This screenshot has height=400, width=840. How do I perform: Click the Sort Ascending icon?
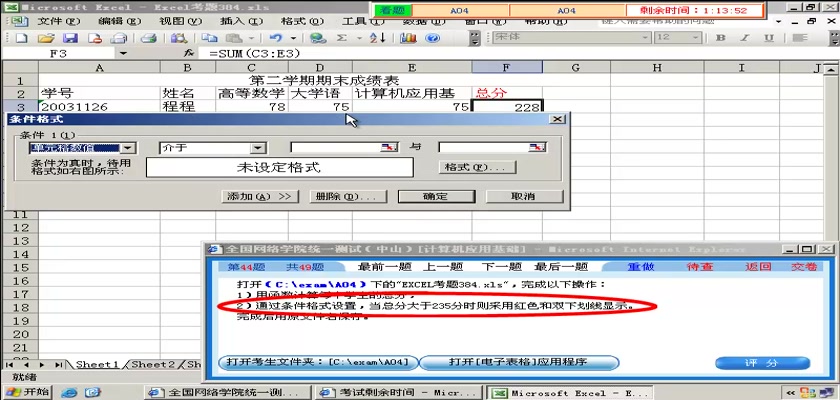[378, 38]
